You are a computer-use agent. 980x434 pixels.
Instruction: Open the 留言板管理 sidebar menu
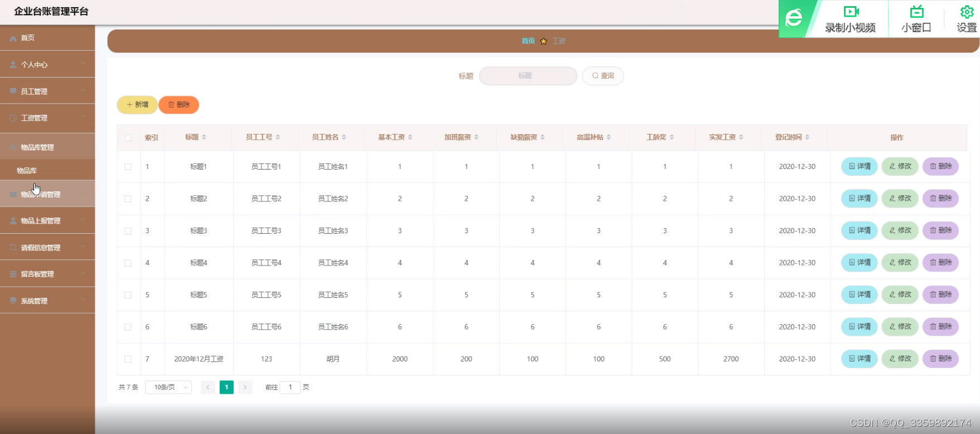pos(47,274)
